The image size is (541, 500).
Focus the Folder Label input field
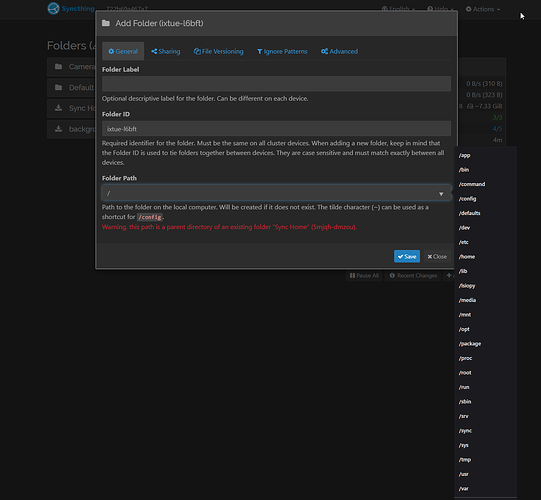coord(276,84)
